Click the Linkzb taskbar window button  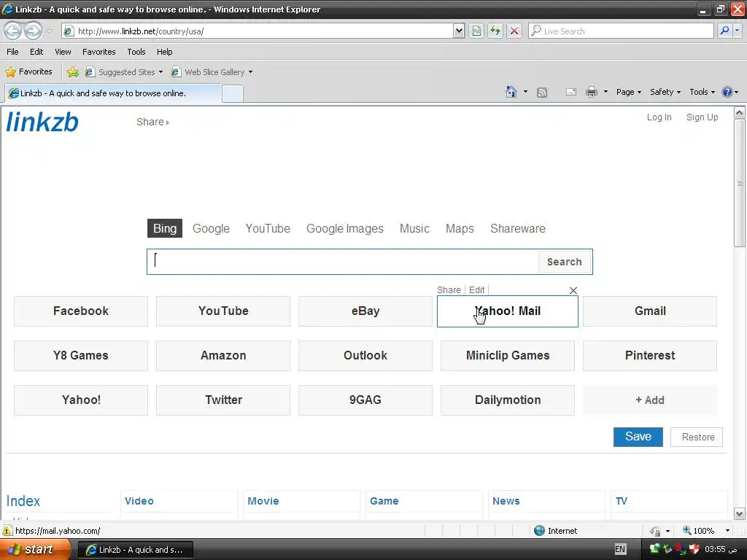[x=135, y=550]
